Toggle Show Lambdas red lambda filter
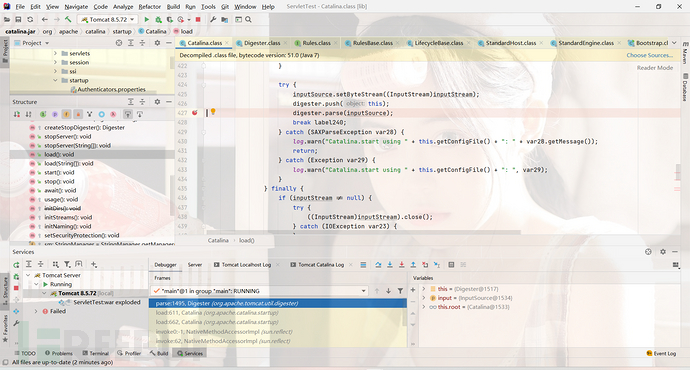690x370 pixels. click(113, 114)
